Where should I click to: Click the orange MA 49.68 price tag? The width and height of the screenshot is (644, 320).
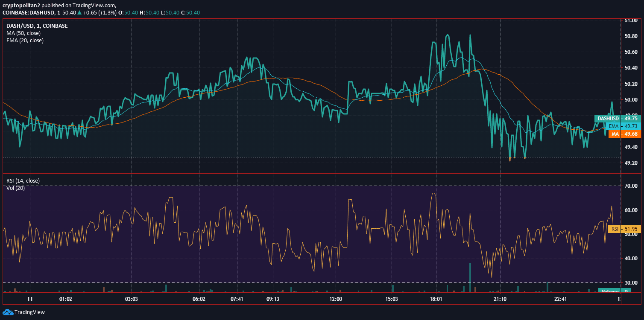coord(624,134)
